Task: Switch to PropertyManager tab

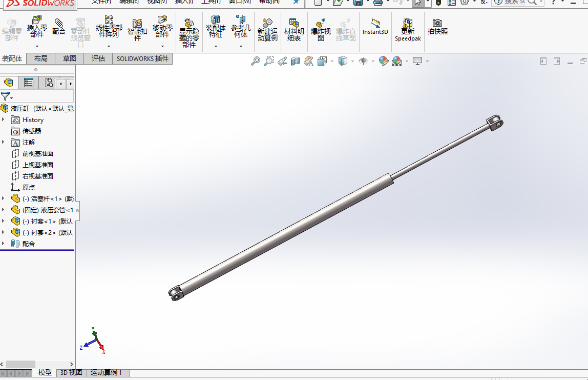Action: 29,83
